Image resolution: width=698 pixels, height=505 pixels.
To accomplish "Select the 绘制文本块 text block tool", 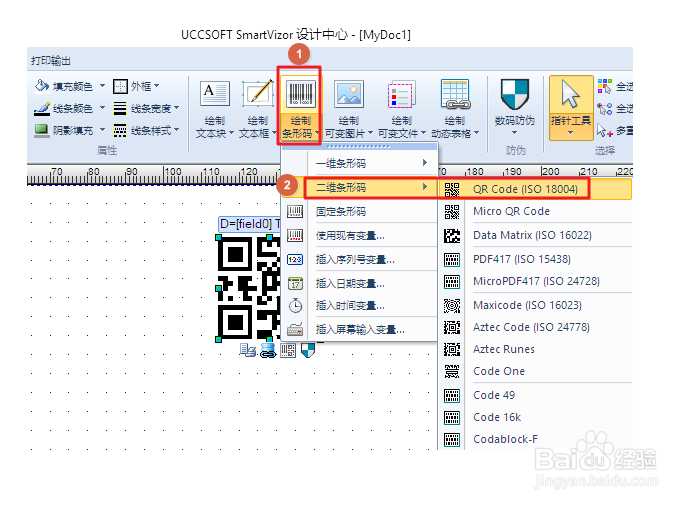I will (x=215, y=109).
